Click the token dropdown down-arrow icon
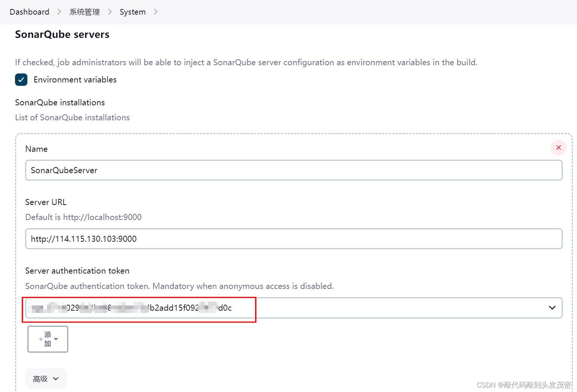 click(552, 308)
